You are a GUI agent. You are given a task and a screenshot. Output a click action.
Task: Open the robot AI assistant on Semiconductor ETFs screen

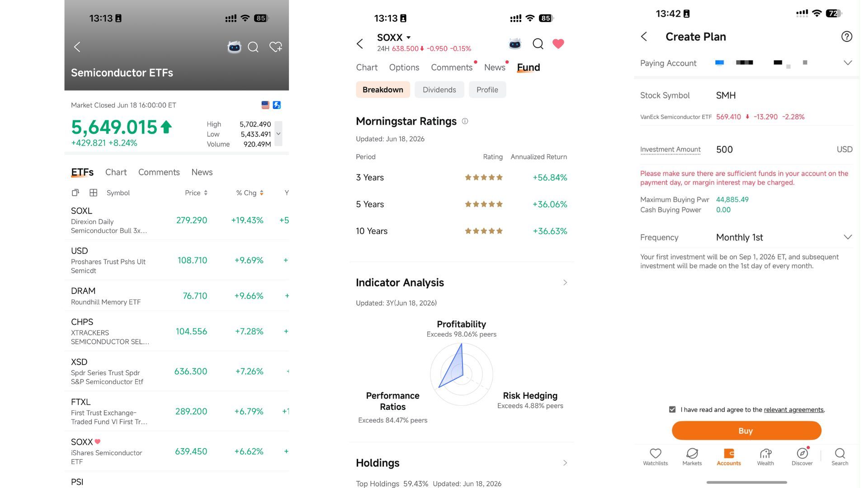tap(234, 47)
